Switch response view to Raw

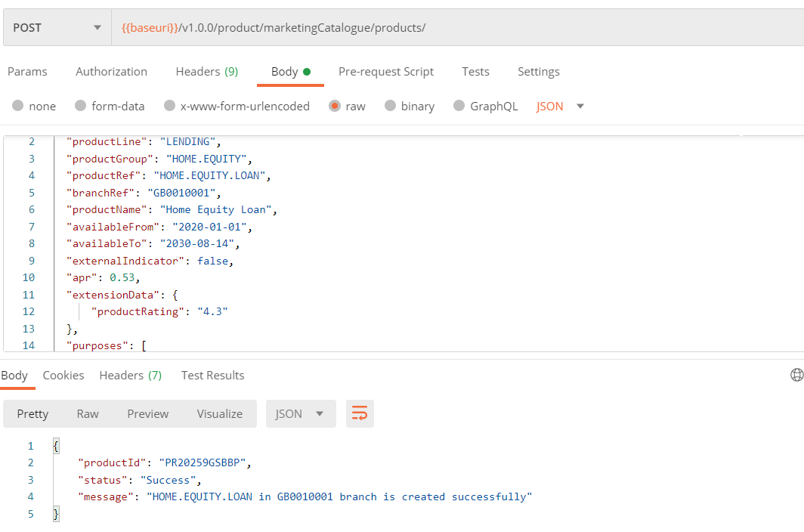(88, 413)
